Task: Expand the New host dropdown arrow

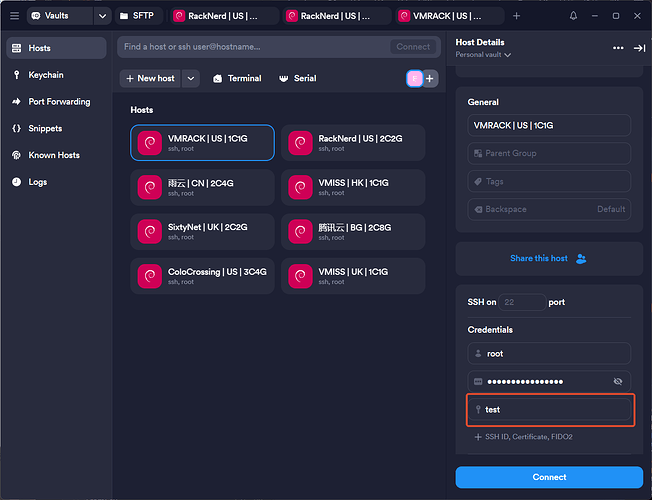Action: pos(191,78)
